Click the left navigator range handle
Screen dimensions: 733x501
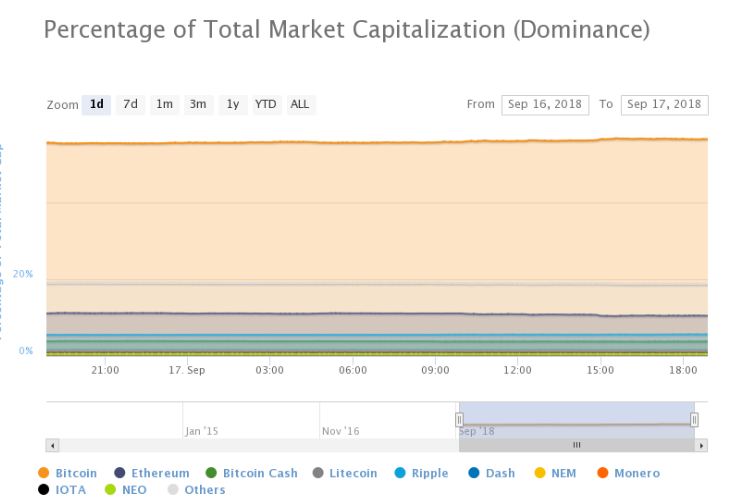(x=460, y=420)
